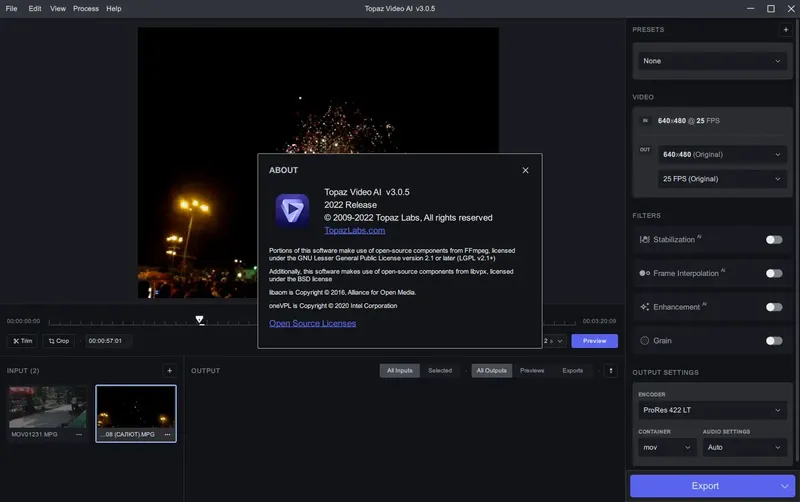
Task: Open the TopazLabs.com link
Action: pos(355,231)
